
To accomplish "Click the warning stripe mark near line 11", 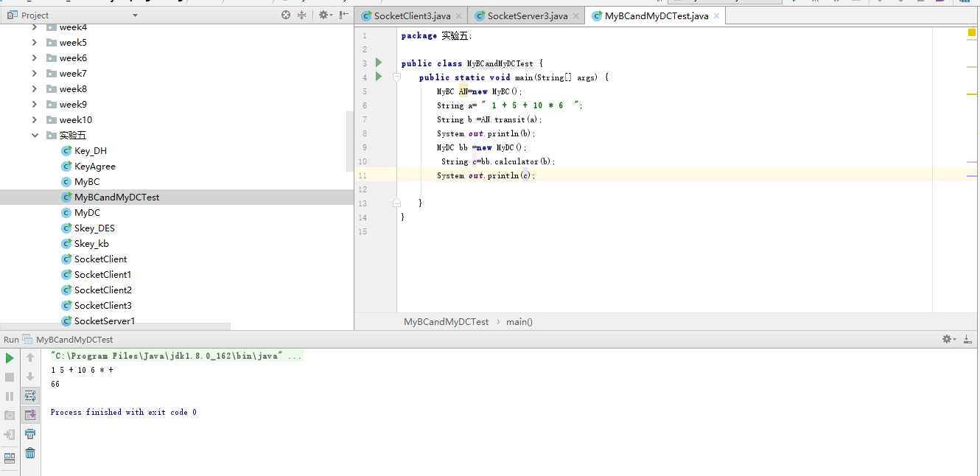I will (972, 175).
